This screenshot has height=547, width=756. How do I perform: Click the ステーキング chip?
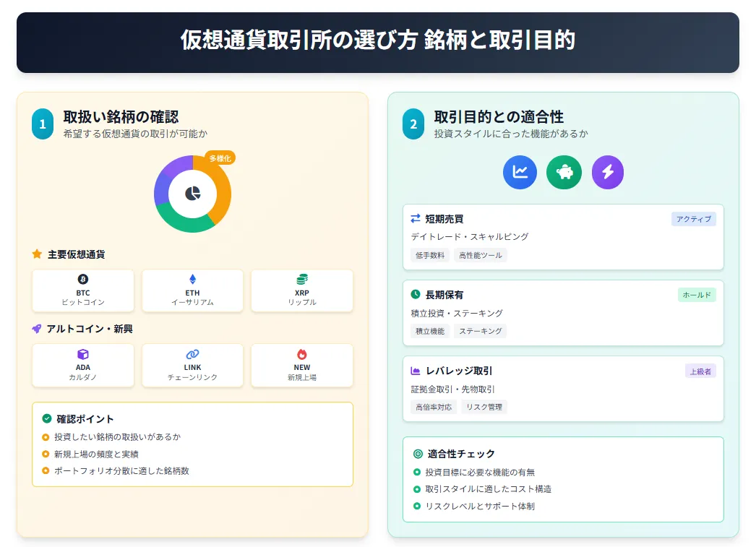tap(480, 331)
